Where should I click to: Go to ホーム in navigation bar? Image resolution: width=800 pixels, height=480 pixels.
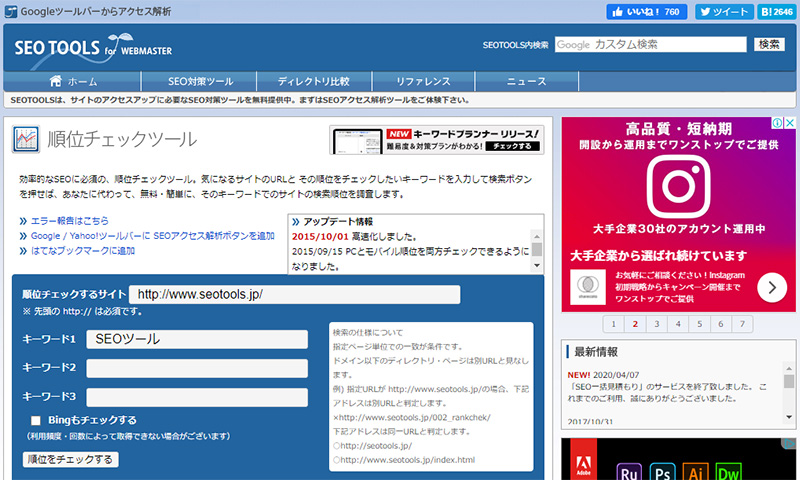point(72,81)
